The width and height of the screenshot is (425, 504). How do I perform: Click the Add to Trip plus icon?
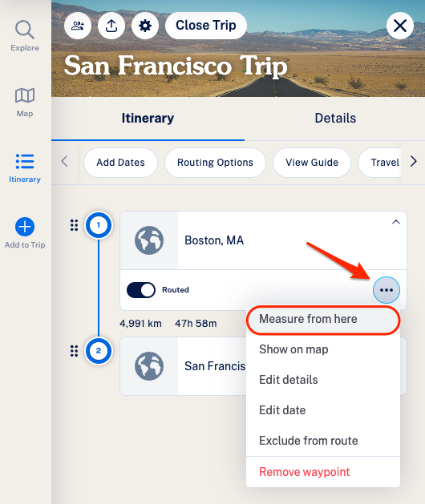click(25, 227)
